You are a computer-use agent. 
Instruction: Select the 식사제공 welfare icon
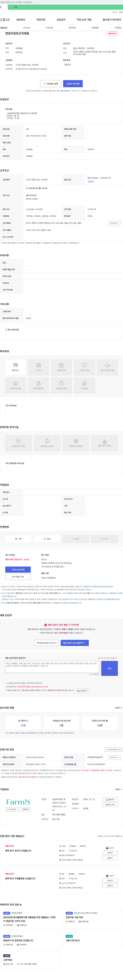point(84,385)
